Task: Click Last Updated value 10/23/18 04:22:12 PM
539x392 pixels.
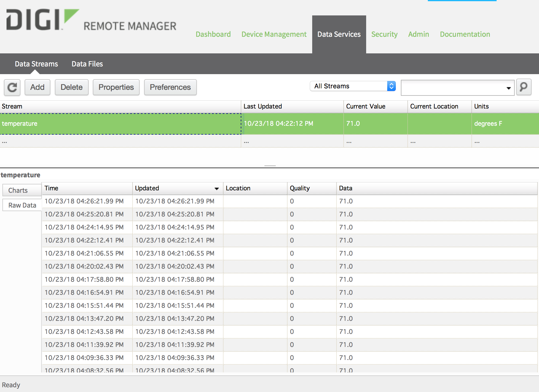Action: click(x=278, y=124)
